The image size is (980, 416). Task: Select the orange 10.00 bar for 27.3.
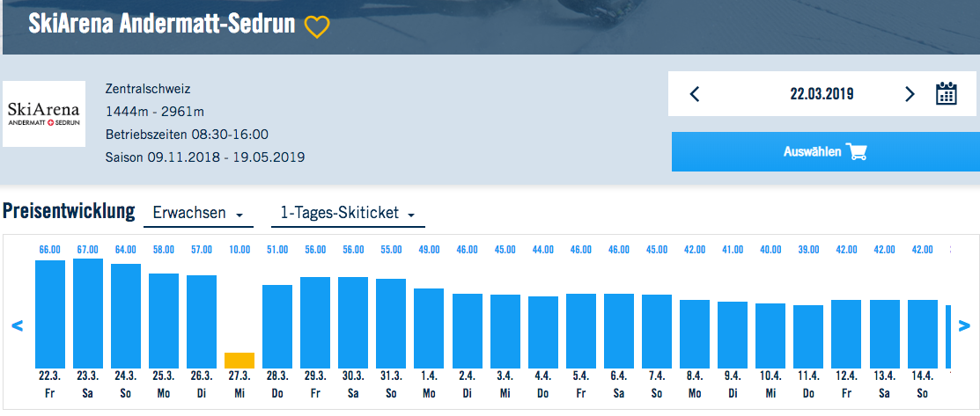click(239, 361)
